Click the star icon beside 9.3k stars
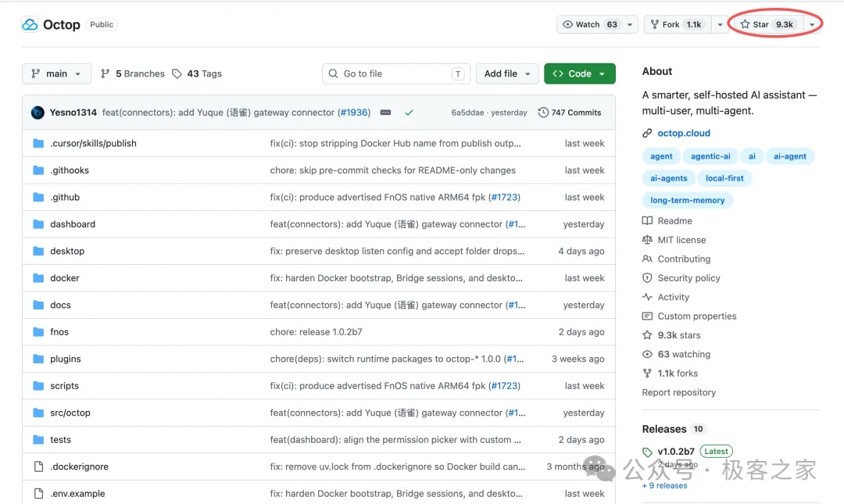This screenshot has height=504, width=844. point(647,335)
